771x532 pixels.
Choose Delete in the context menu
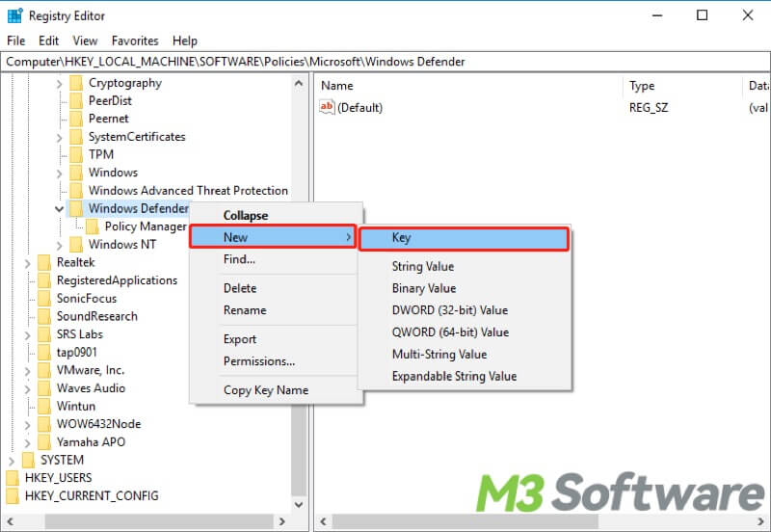pos(277,288)
